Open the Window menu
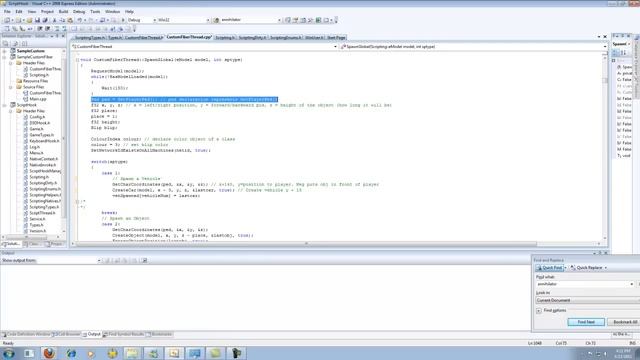640x360 pixels. 112,12
